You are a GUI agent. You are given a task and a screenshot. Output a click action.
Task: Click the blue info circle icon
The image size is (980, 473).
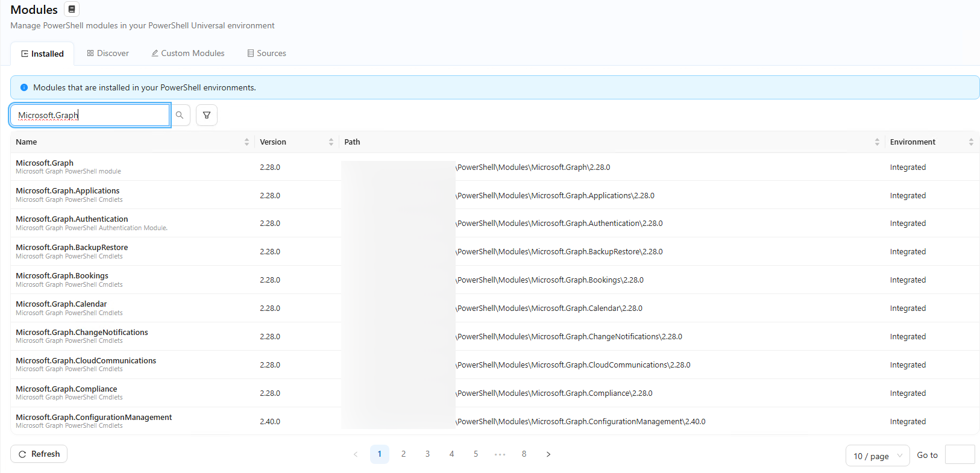click(x=24, y=87)
